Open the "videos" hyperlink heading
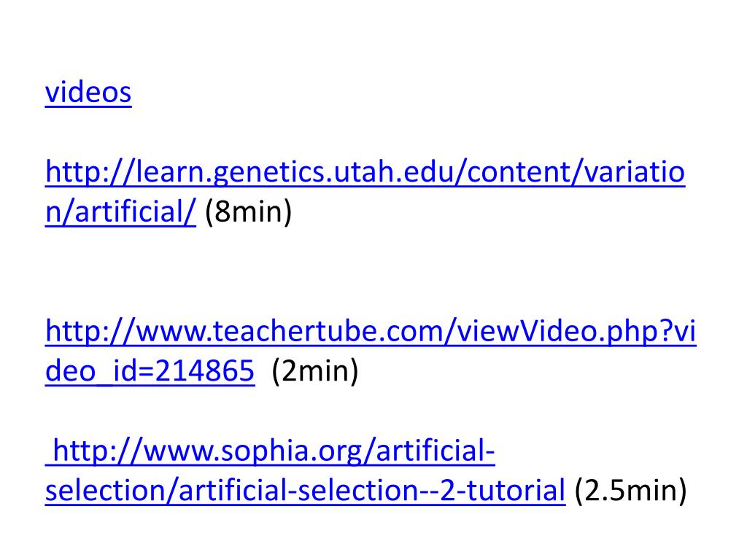 [88, 92]
